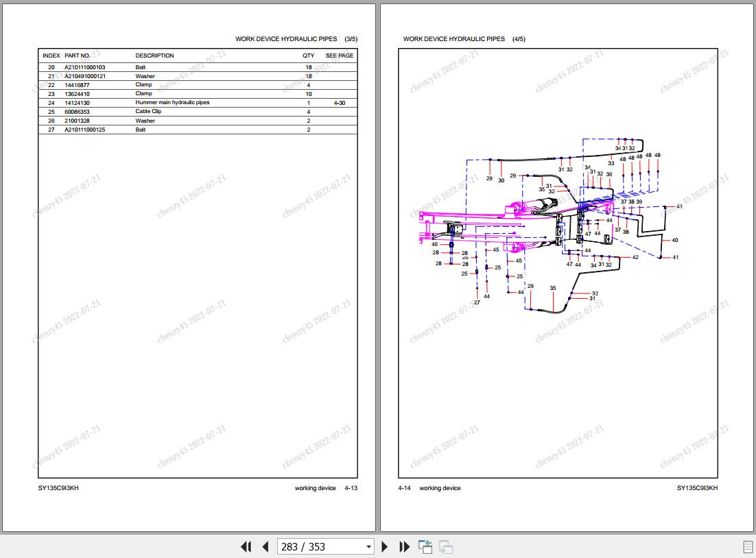Select part number A210491000121
756x558 pixels.
[85, 76]
